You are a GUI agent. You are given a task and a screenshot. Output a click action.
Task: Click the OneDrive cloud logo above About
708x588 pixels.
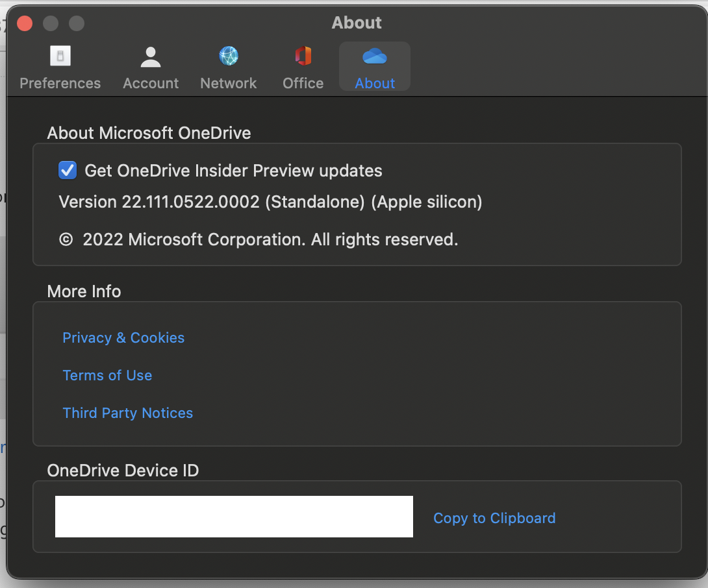coord(374,57)
